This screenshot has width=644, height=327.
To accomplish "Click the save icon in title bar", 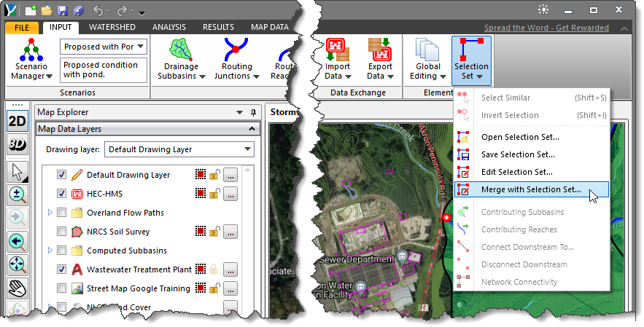I will pyautogui.click(x=62, y=11).
